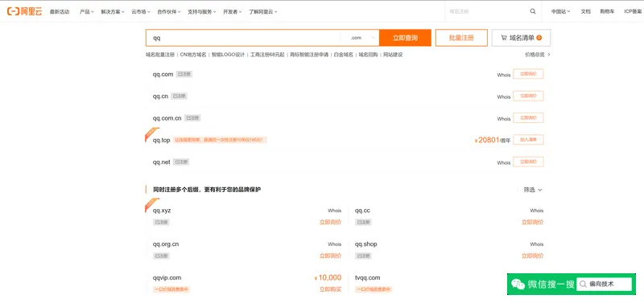The width and height of the screenshot is (644, 303).
Task: Click Whois for qq.org.cn
Action: pyautogui.click(x=334, y=244)
